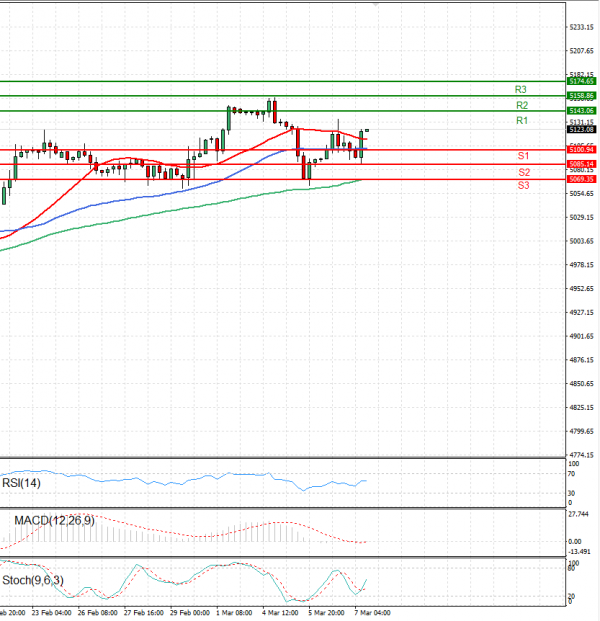Select the 5085.14 red price tag
Screen dimensions: 600x621
(x=581, y=164)
